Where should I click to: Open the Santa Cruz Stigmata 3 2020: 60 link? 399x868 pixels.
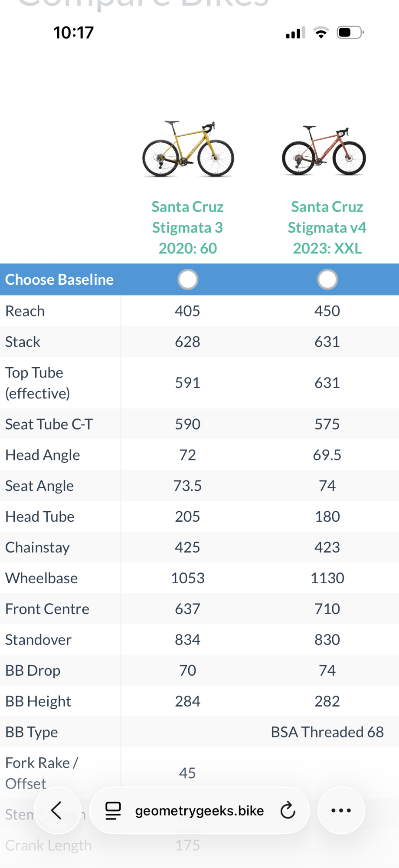coord(188,227)
